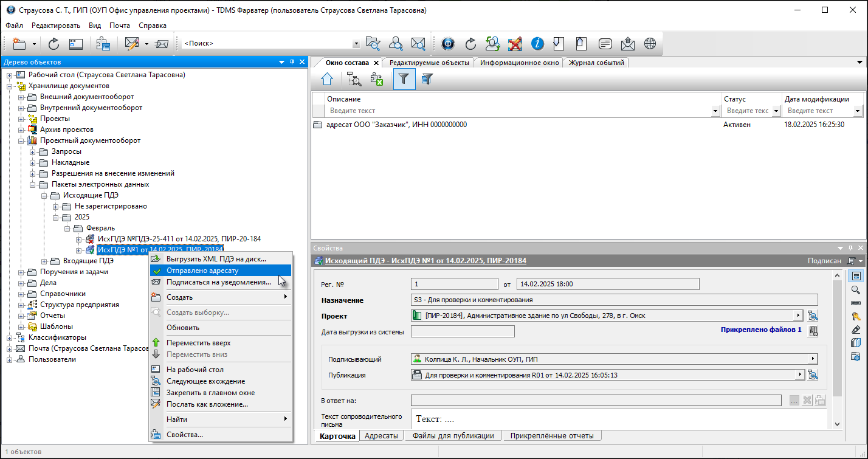The width and height of the screenshot is (868, 459).
Task: Toggle the pin of Свойства panel
Action: [x=850, y=248]
